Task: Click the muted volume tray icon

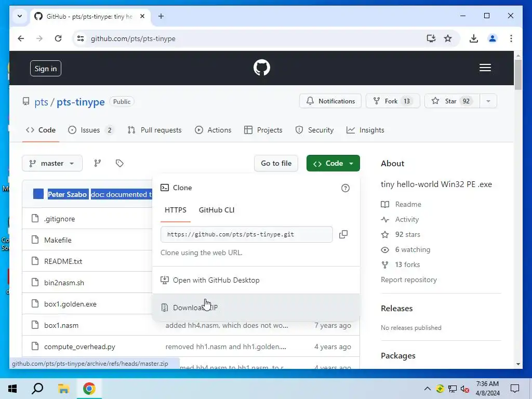Action: pos(464,389)
